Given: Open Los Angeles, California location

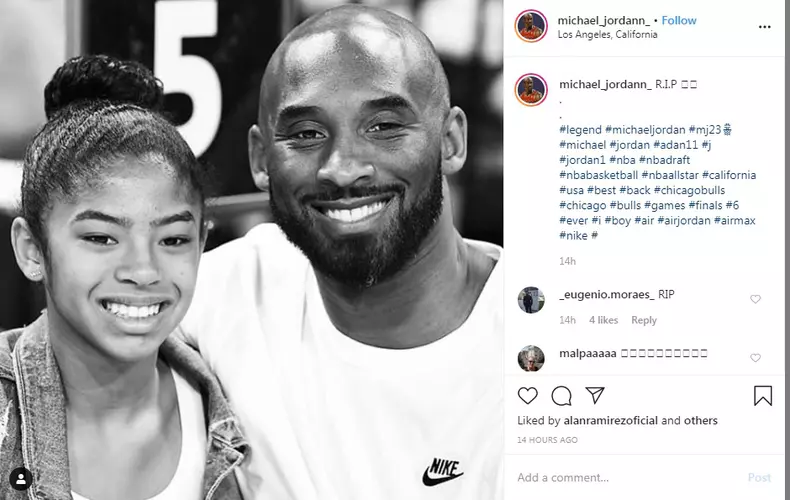Looking at the screenshot, I should point(607,34).
